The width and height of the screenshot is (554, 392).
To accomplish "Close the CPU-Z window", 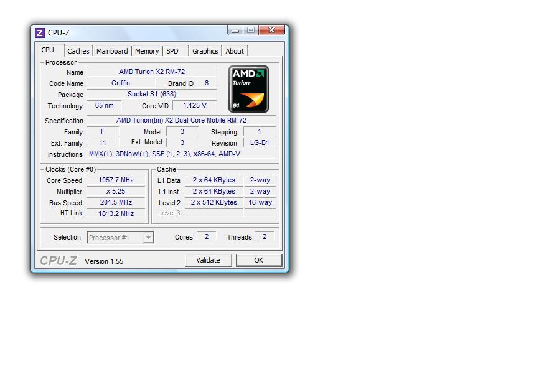I will [x=271, y=30].
